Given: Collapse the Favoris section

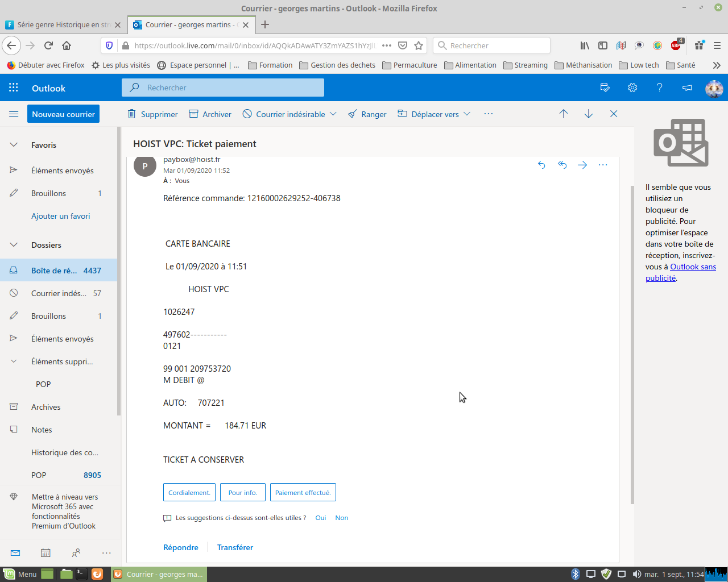Looking at the screenshot, I should click(x=14, y=145).
